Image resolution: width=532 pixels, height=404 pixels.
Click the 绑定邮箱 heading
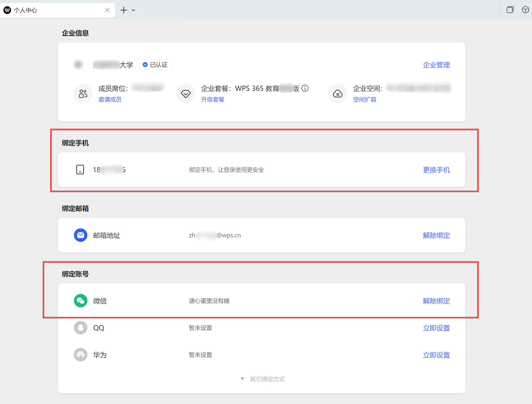tap(75, 208)
